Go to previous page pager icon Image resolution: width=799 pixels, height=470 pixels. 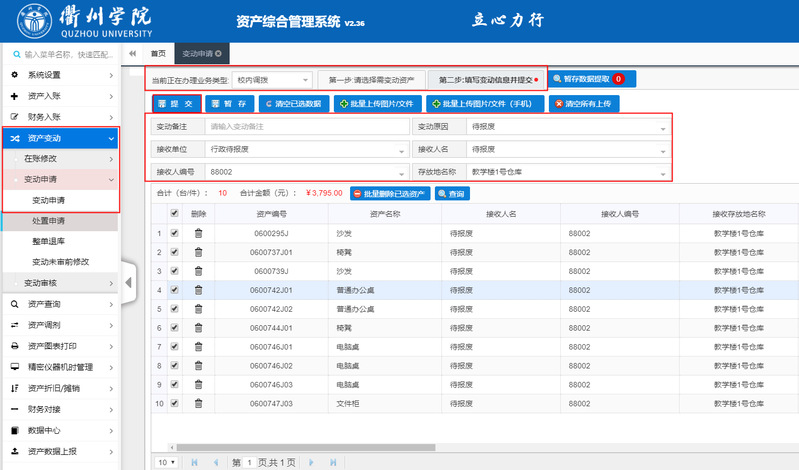click(216, 462)
